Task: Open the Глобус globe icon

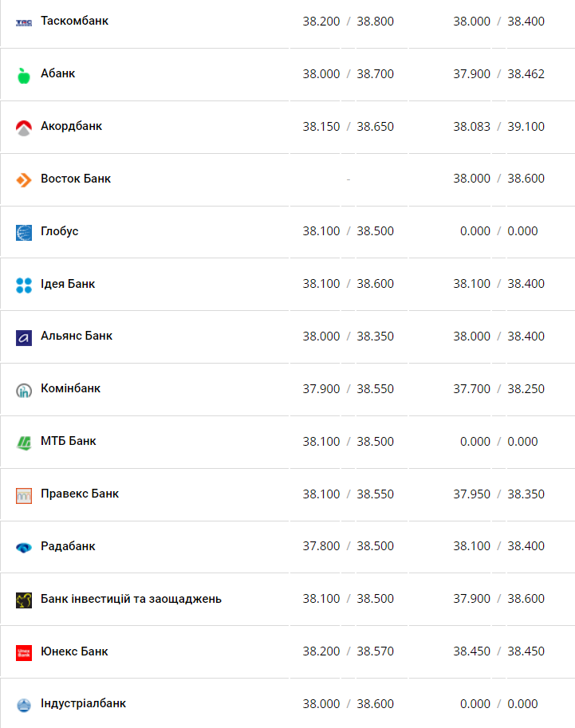Action: point(24,233)
